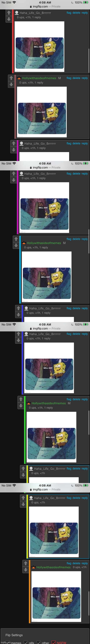
Task: Toggle the gifs checkbox in Flip Settings
Action: (x=26, y=642)
